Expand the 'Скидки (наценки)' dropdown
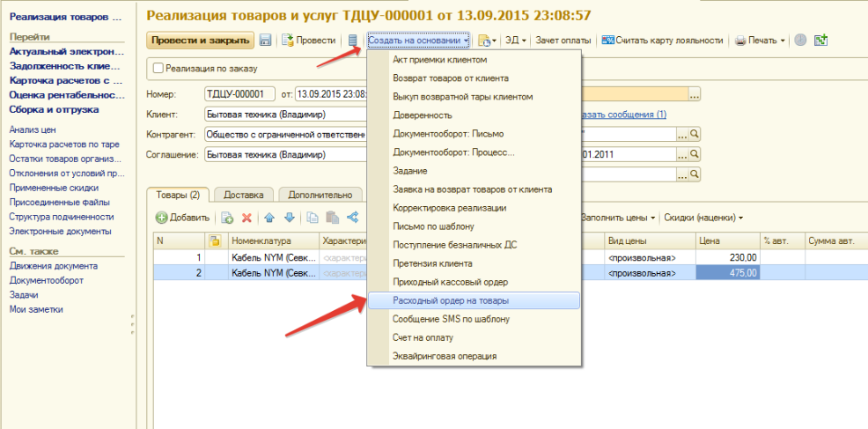The image size is (868, 429). (x=703, y=218)
